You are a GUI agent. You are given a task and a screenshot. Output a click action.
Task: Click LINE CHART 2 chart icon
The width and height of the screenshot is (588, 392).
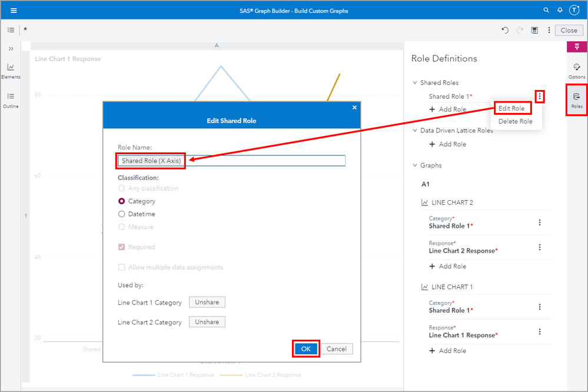[424, 202]
